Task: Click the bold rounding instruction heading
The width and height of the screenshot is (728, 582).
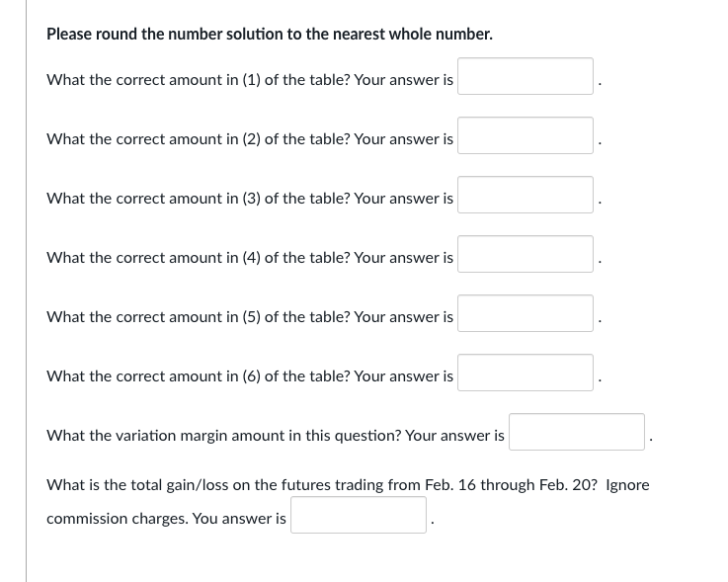Action: coord(270,34)
